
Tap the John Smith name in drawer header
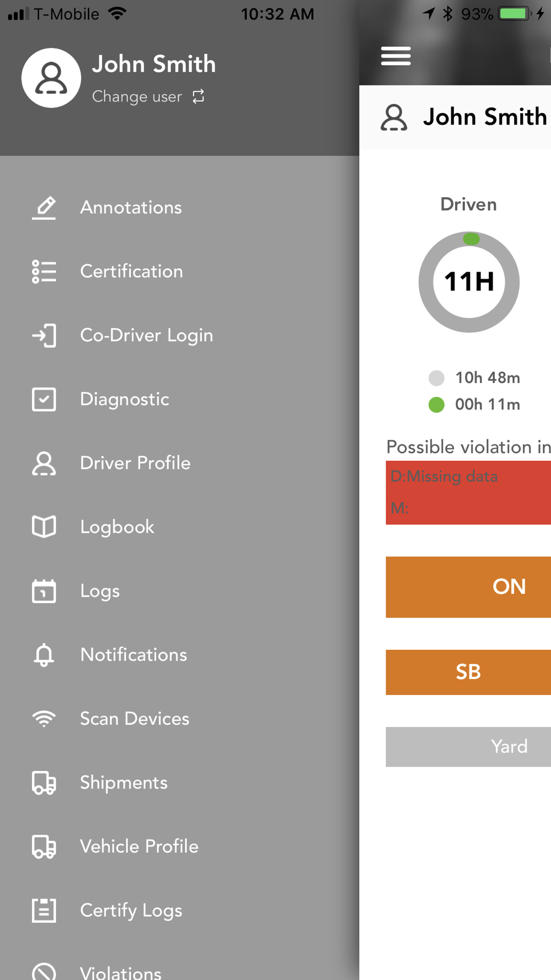click(x=154, y=64)
